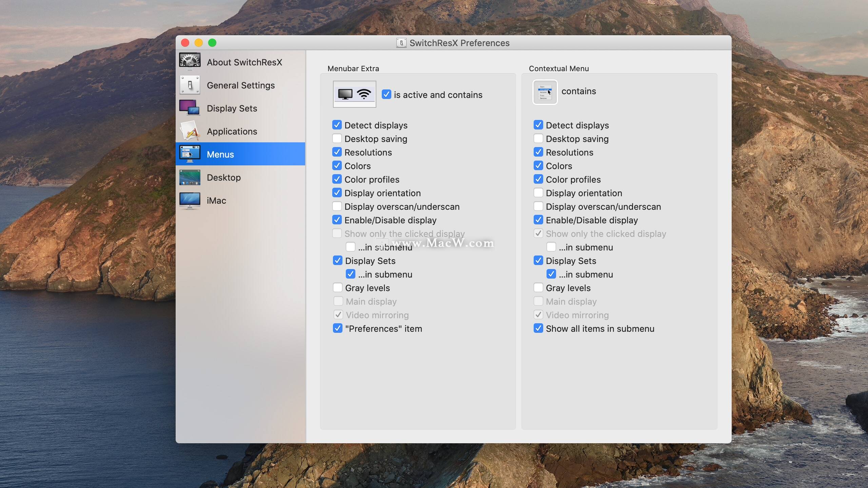Enable Menubar Extra Gray levels
The image size is (868, 488).
[x=337, y=288]
